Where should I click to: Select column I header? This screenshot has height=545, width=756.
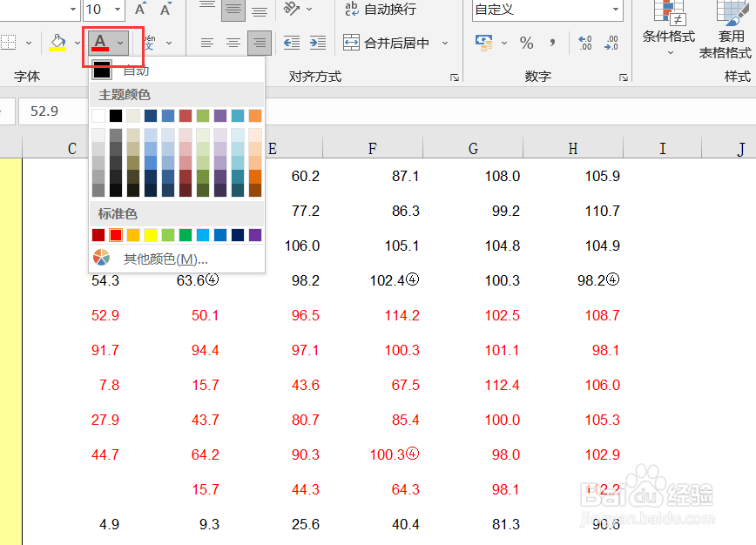(663, 148)
